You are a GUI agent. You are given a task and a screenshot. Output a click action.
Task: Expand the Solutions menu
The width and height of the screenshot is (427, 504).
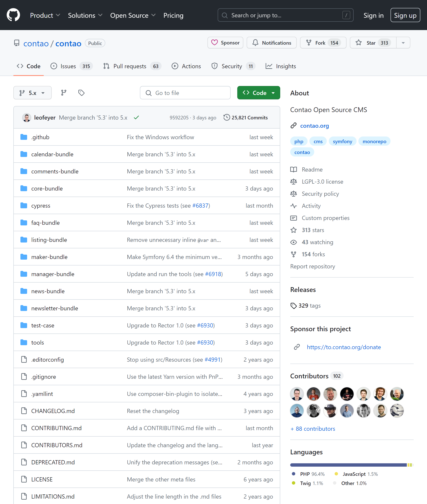85,15
